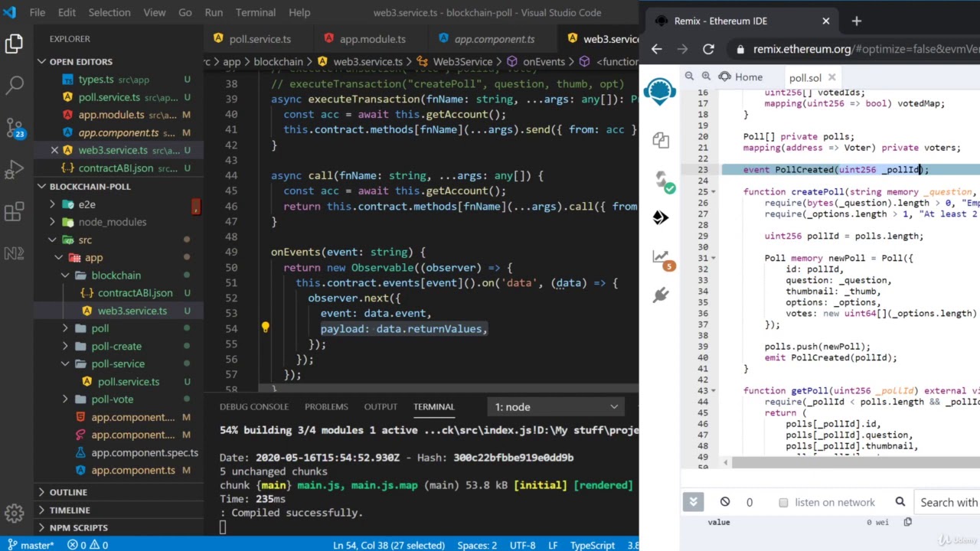Click UTF-8 encoding in status bar
Viewport: 980px width, 551px height.
click(522, 545)
